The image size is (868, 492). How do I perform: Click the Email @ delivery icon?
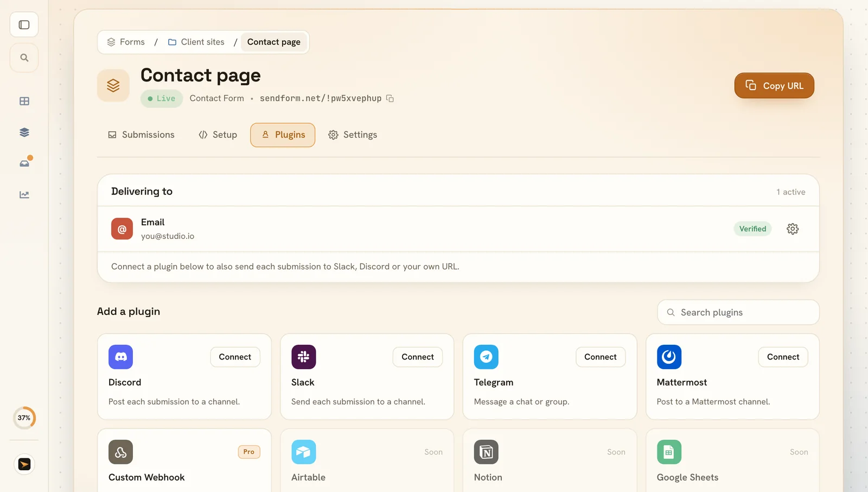[x=122, y=229]
